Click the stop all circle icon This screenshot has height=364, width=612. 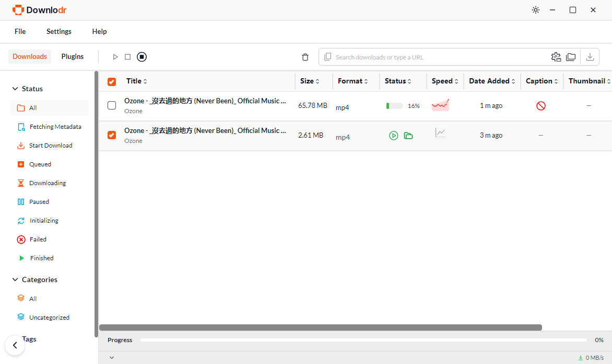[142, 57]
